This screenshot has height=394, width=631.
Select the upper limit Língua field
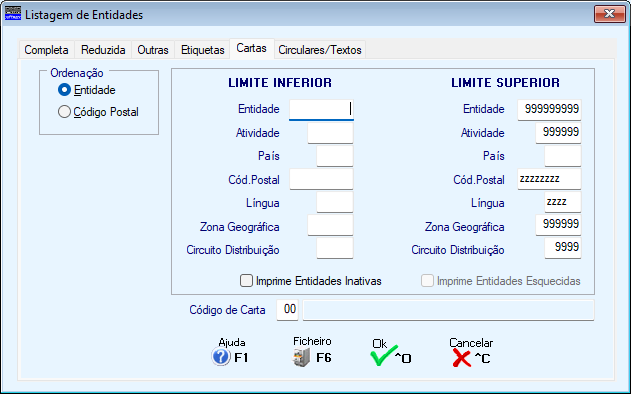click(563, 202)
